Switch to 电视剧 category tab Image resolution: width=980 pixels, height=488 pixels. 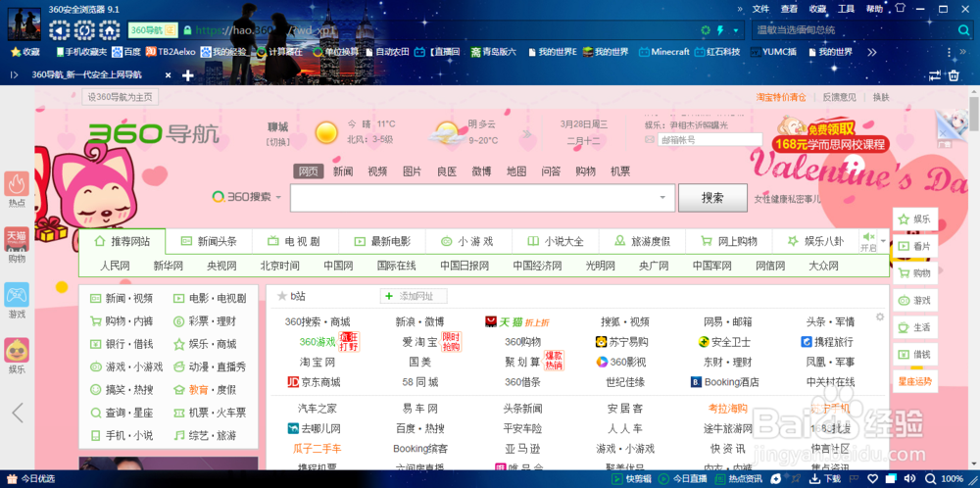295,241
